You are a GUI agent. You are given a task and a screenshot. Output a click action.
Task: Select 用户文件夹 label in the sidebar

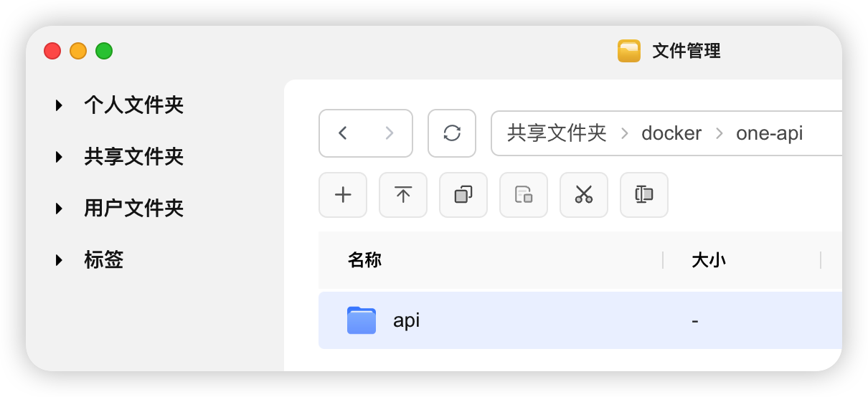click(x=134, y=209)
